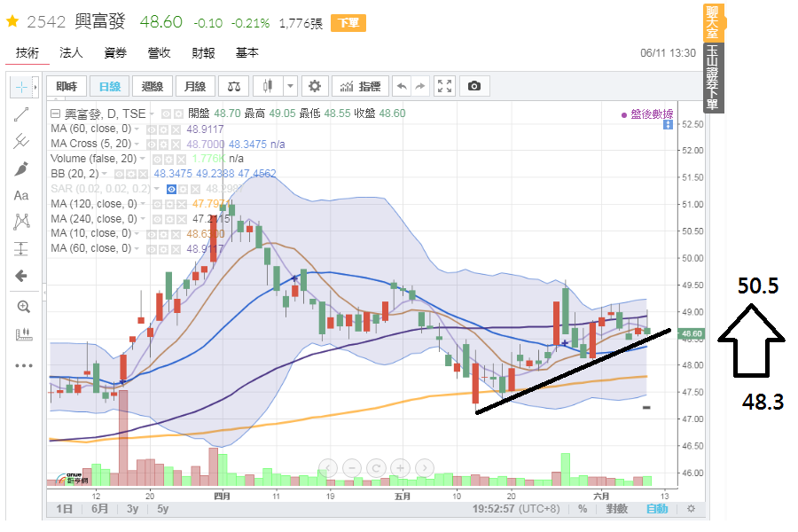Select the XABCD pattern tool

(21, 222)
